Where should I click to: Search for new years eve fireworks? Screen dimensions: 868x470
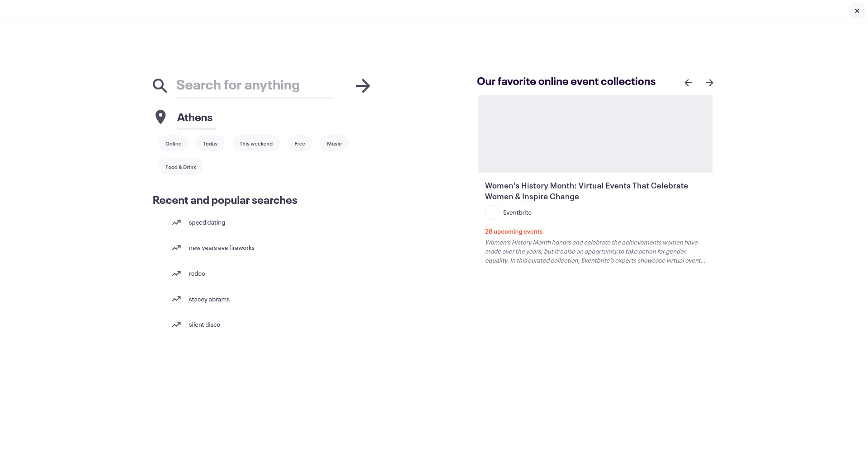[222, 248]
